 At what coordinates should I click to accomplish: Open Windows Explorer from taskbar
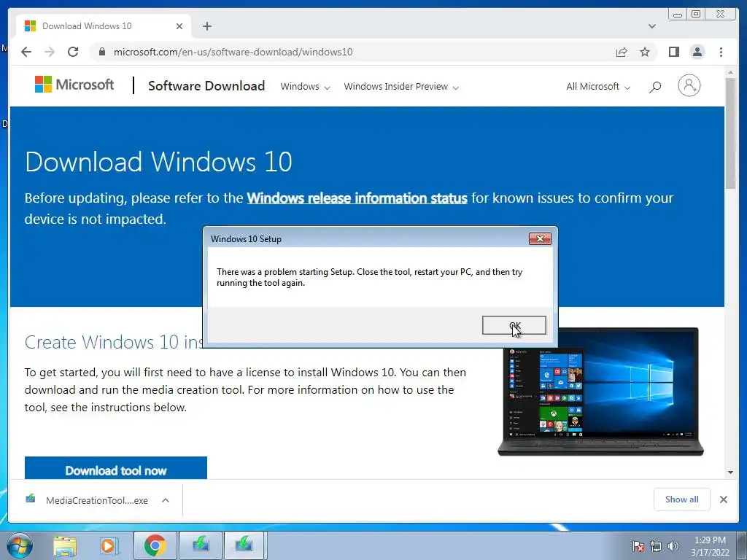[x=65, y=545]
